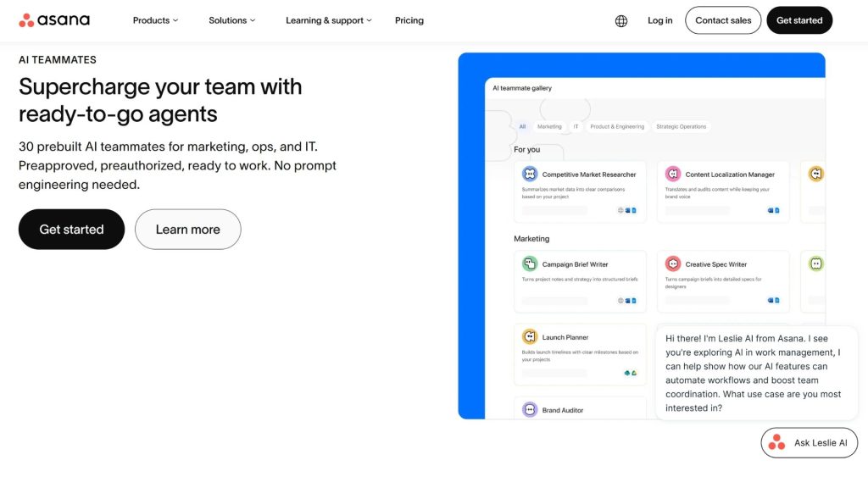Click integration icons on Creative Spec Writer card
Viewport: 868px width, 488px height.
click(773, 301)
